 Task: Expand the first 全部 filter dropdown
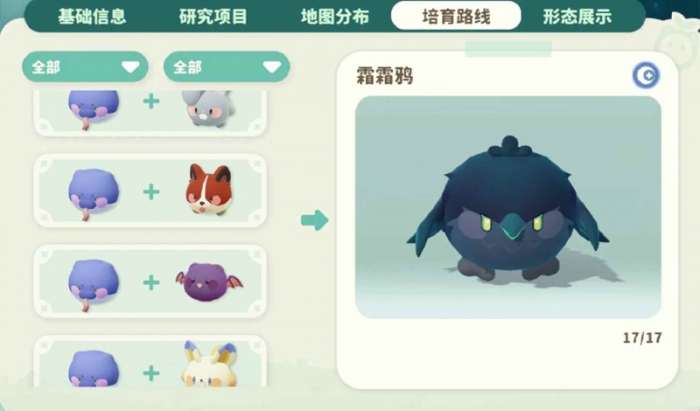pyautogui.click(x=85, y=67)
